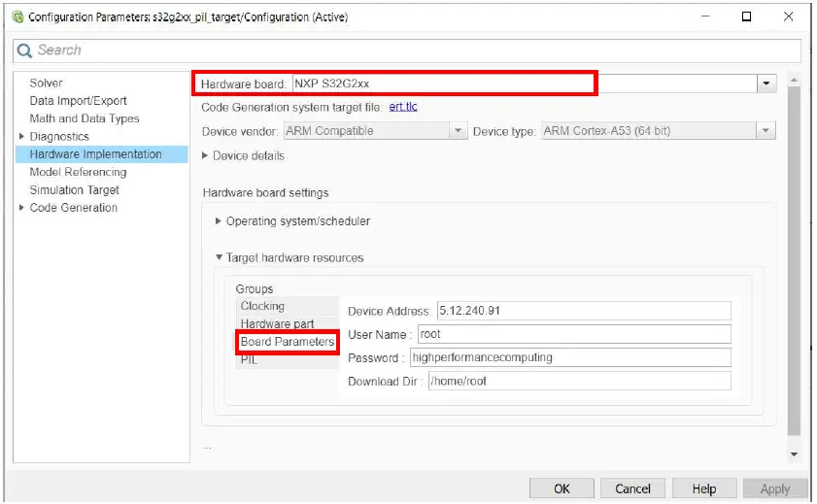The width and height of the screenshot is (817, 504).
Task: Click the Search magnifier icon
Action: click(24, 50)
